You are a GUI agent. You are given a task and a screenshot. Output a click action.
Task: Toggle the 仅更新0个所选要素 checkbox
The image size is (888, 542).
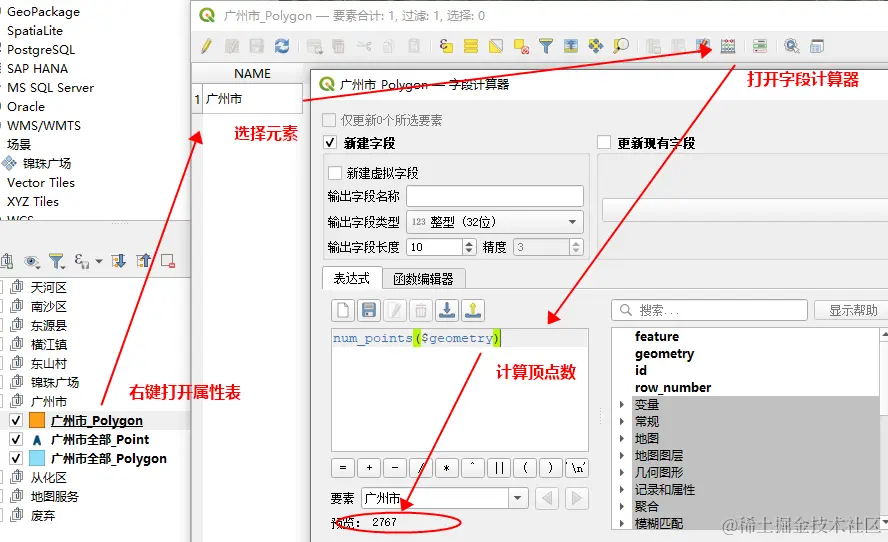pyautogui.click(x=328, y=120)
